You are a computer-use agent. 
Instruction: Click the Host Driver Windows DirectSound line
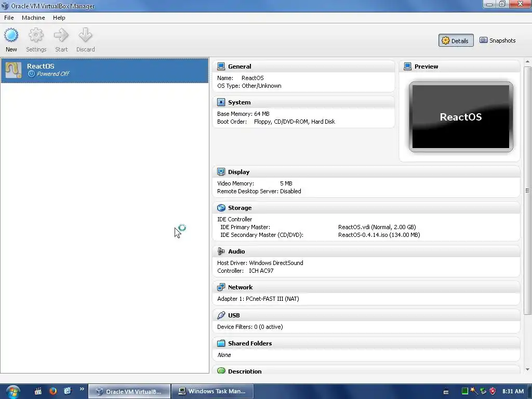tap(260, 263)
